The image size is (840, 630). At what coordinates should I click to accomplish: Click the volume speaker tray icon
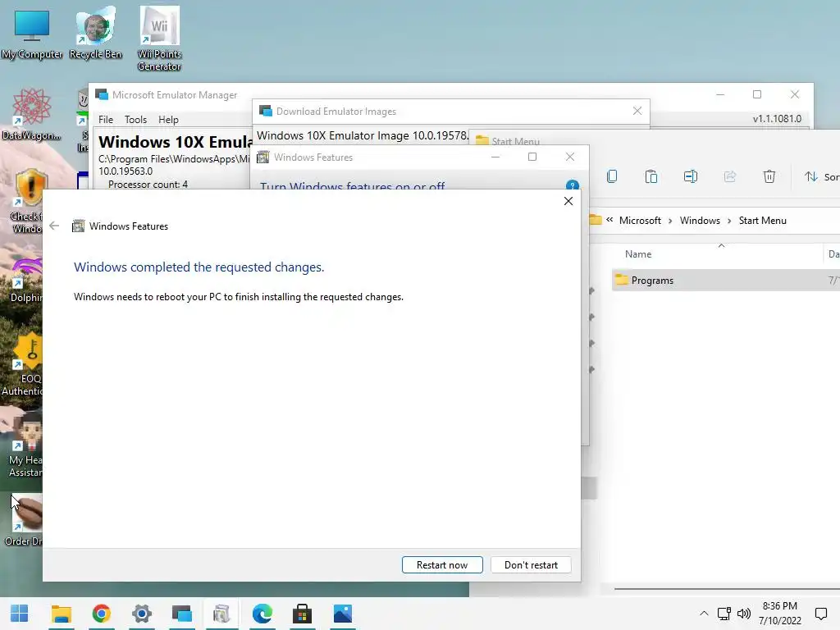point(743,614)
